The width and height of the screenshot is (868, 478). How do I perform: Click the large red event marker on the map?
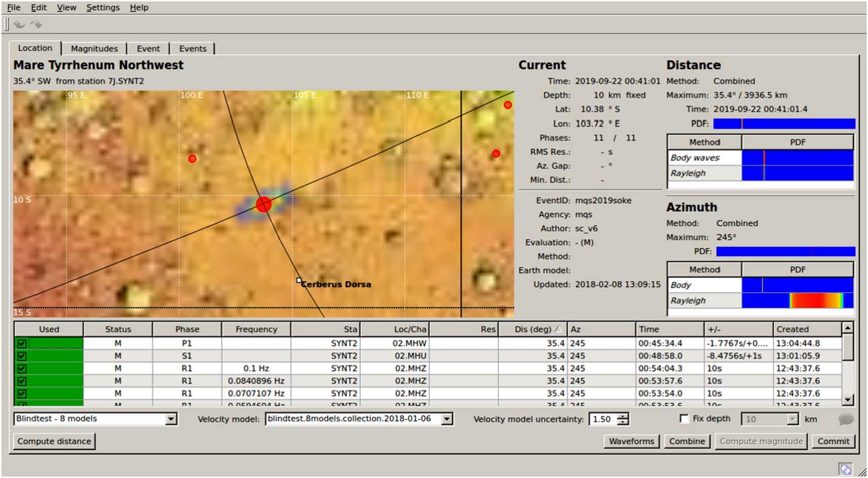point(263,204)
